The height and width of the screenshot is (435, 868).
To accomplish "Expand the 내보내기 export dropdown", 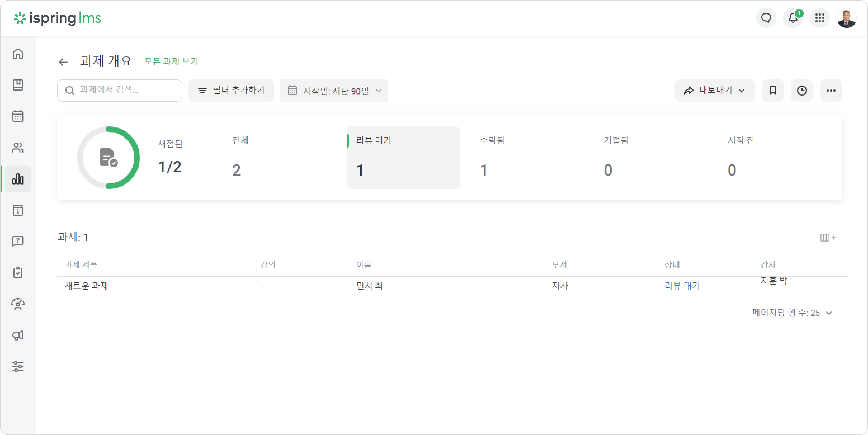I will pos(714,91).
